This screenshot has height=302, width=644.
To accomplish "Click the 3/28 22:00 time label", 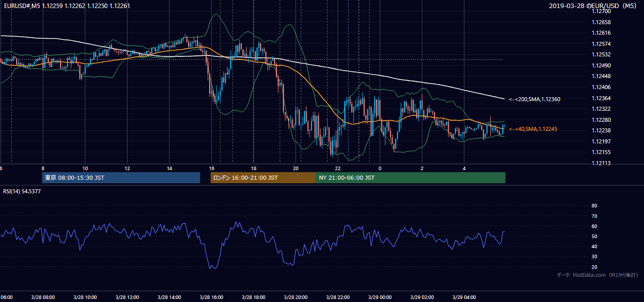I will click(338, 297).
